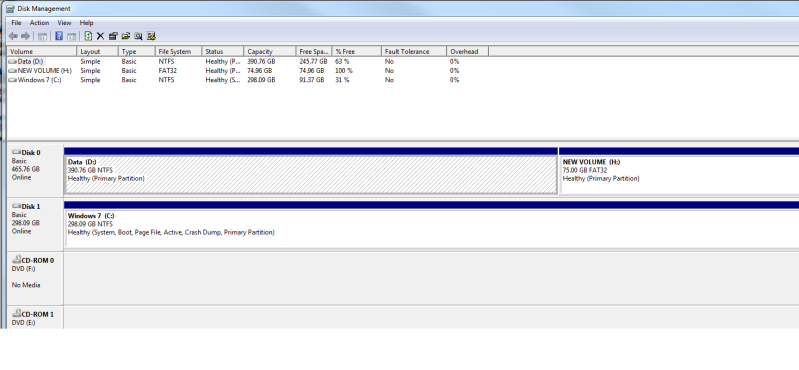This screenshot has height=370, width=799.
Task: Click the Explore folder-with-magnifier icon
Action: tap(138, 36)
